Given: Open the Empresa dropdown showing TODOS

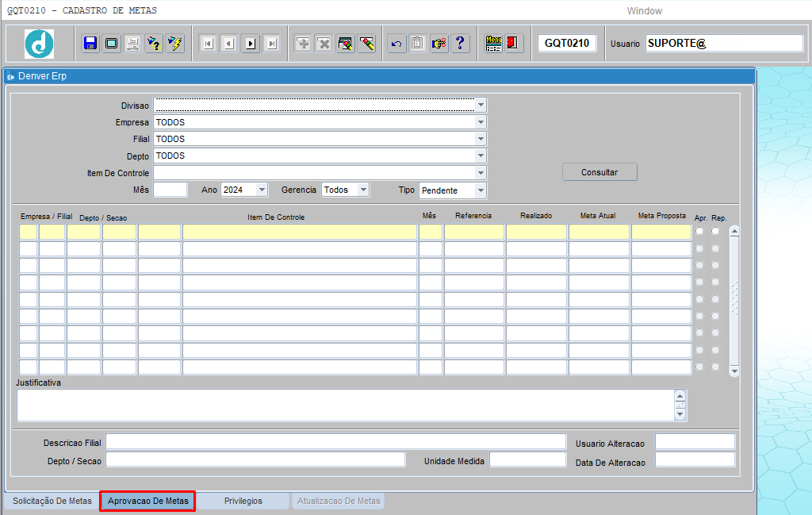Looking at the screenshot, I should tap(481, 122).
